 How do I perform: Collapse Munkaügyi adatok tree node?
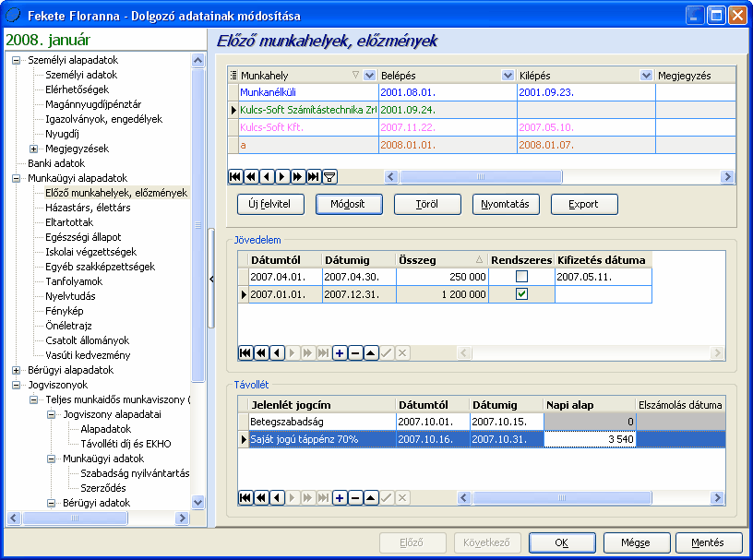[x=52, y=459]
